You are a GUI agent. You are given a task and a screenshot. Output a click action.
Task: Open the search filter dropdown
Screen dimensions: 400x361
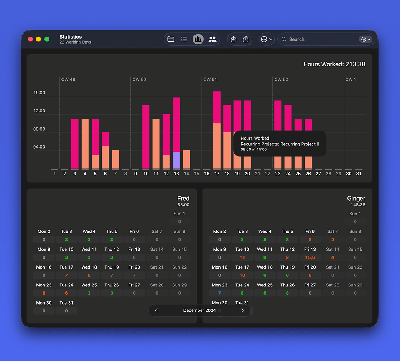point(365,39)
